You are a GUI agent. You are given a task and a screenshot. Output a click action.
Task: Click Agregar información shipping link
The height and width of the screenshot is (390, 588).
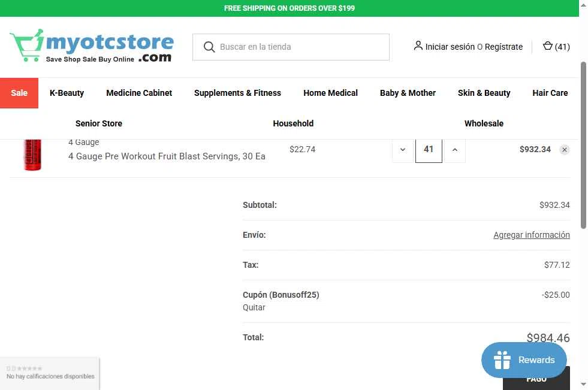(532, 235)
